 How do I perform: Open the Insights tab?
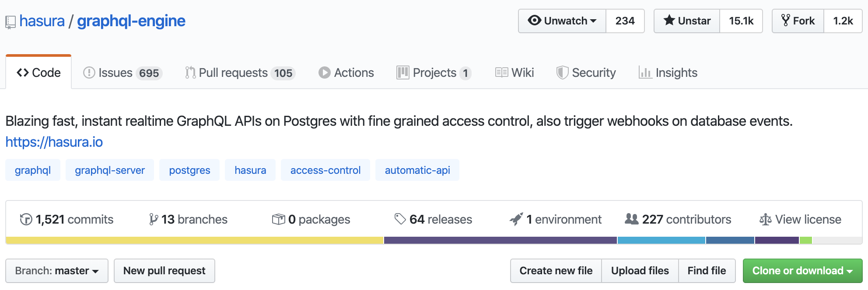tap(668, 72)
